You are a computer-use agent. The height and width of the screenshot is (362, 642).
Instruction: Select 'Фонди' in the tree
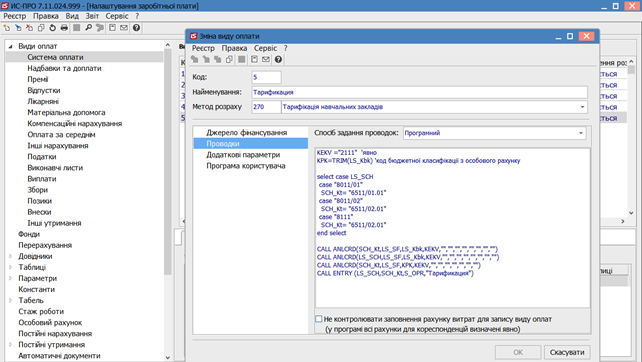coord(29,234)
